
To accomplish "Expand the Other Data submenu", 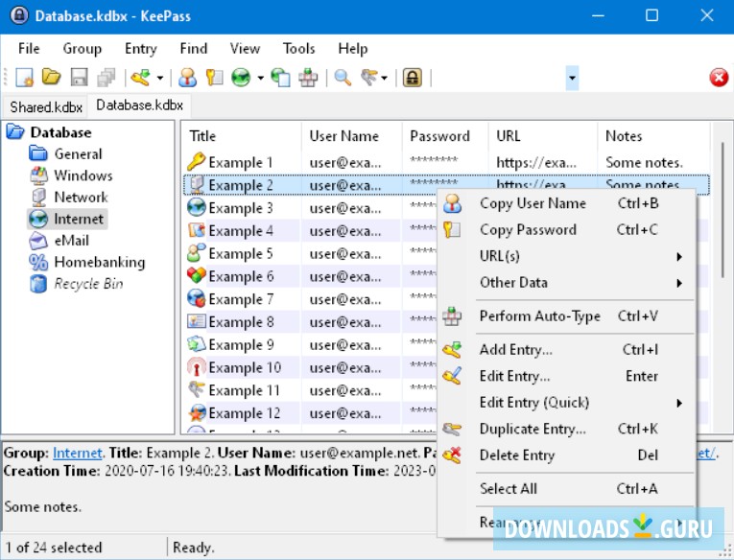I will tap(567, 283).
